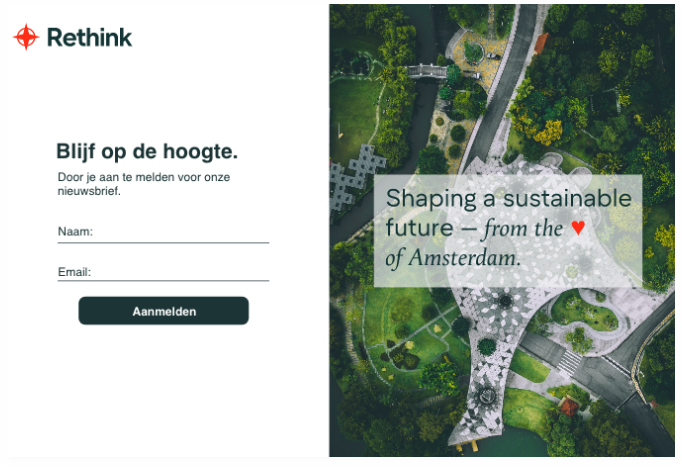Click the red compass star logo icon
682x467 pixels.
point(26,37)
